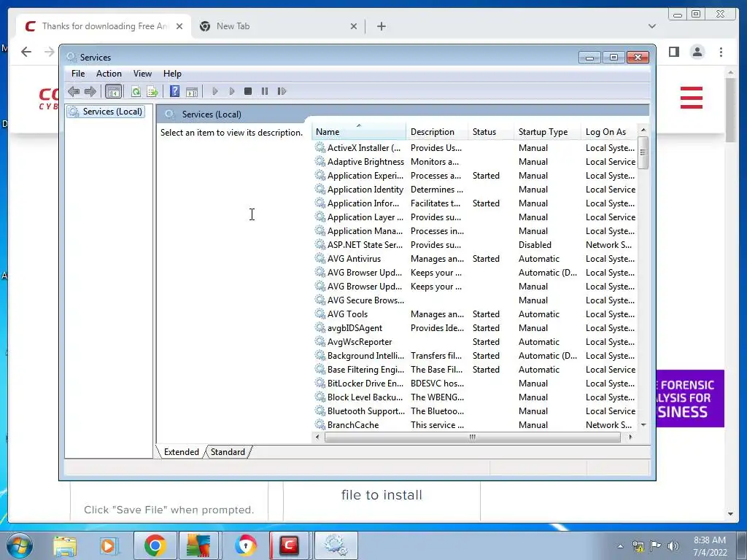Open the Windows Start button
747x560 pixels.
[20, 545]
